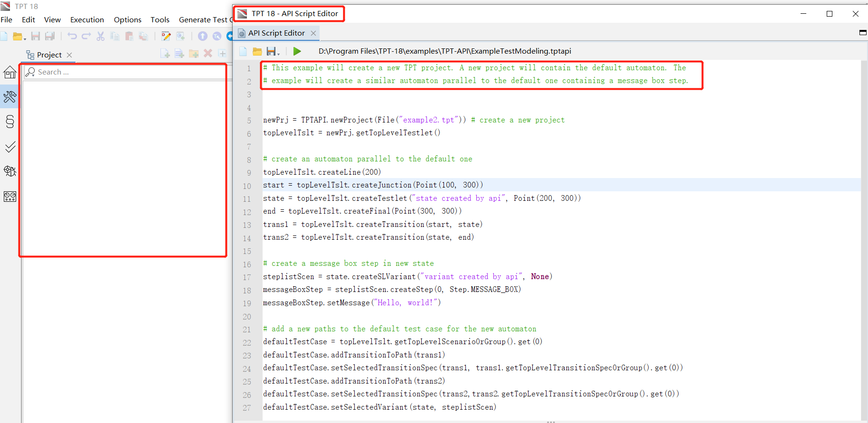Open the Tools menu

(160, 19)
